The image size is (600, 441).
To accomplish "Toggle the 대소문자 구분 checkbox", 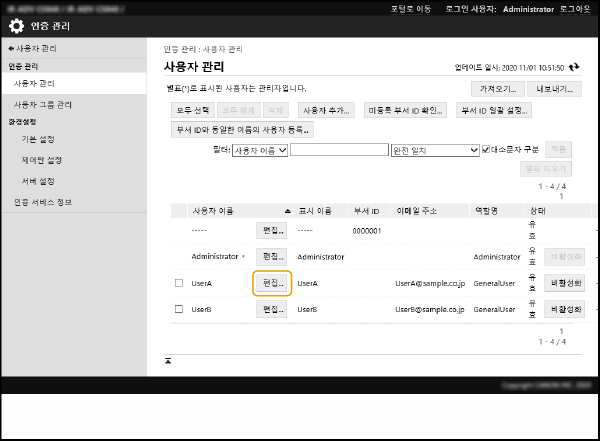I will point(486,150).
